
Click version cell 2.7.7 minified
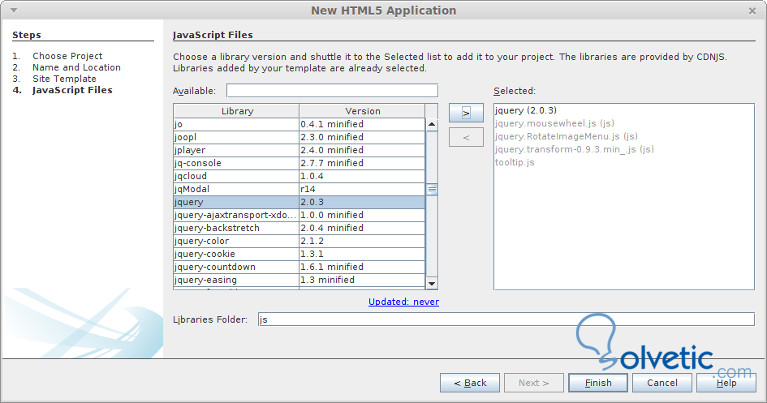(x=362, y=163)
